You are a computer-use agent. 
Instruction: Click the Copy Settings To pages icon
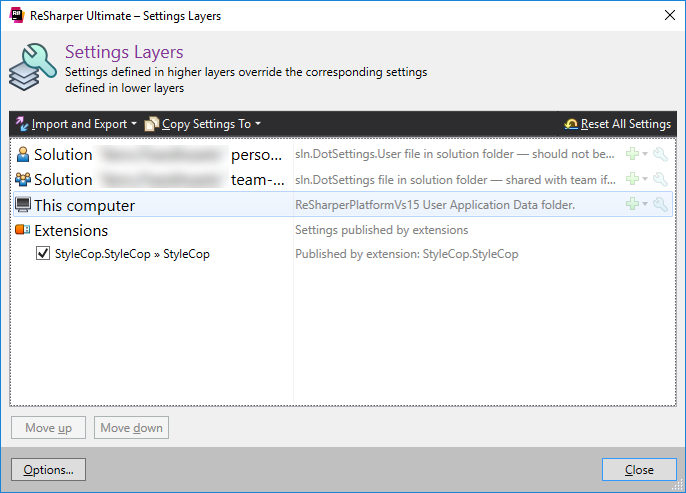[151, 124]
